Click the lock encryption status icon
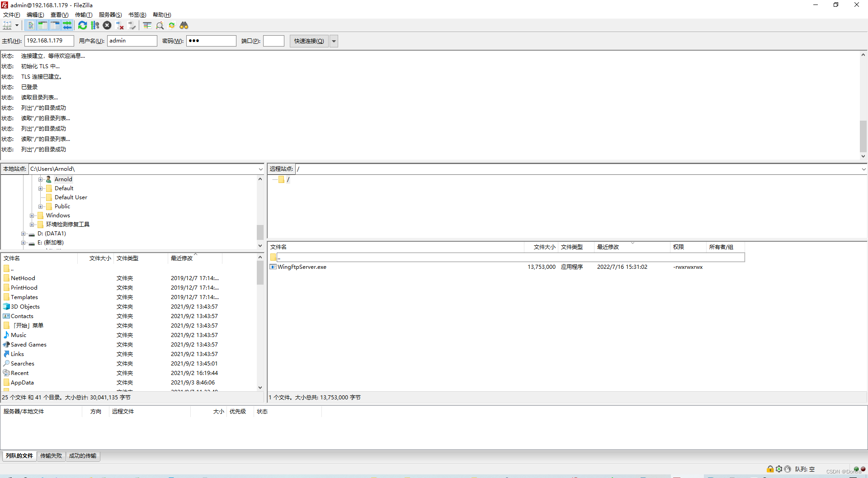This screenshot has width=868, height=478. tap(770, 469)
